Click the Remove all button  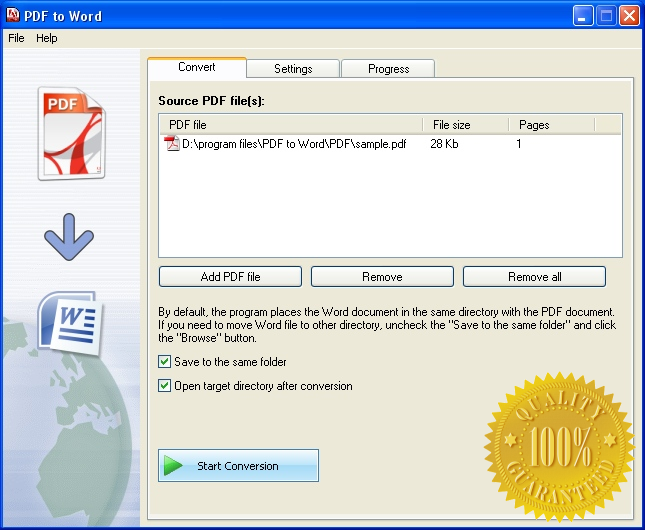coord(534,277)
